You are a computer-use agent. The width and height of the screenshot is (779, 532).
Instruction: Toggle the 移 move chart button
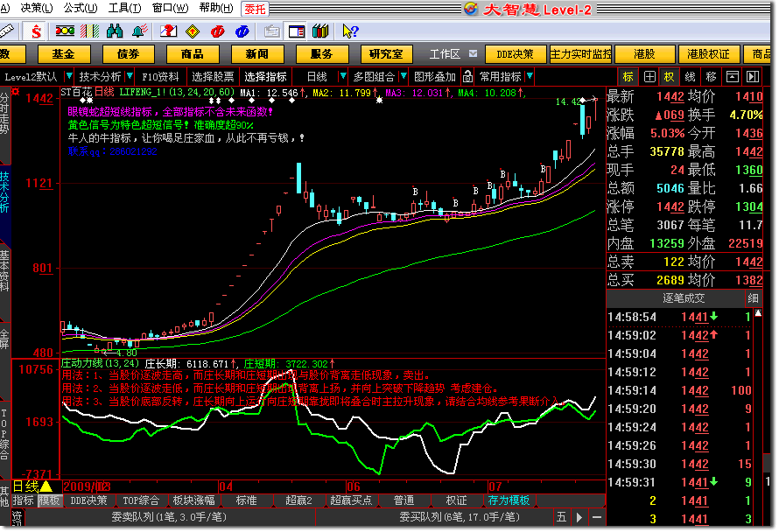pyautogui.click(x=712, y=76)
